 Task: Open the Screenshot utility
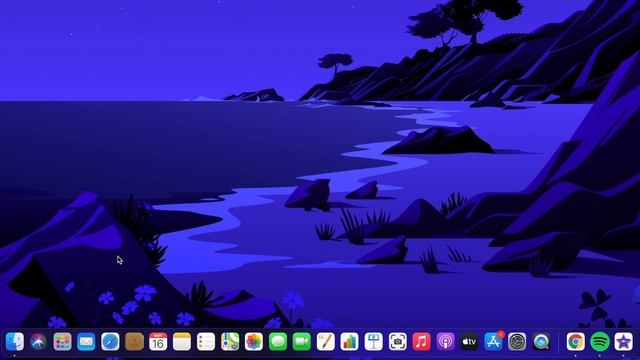pyautogui.click(x=398, y=342)
